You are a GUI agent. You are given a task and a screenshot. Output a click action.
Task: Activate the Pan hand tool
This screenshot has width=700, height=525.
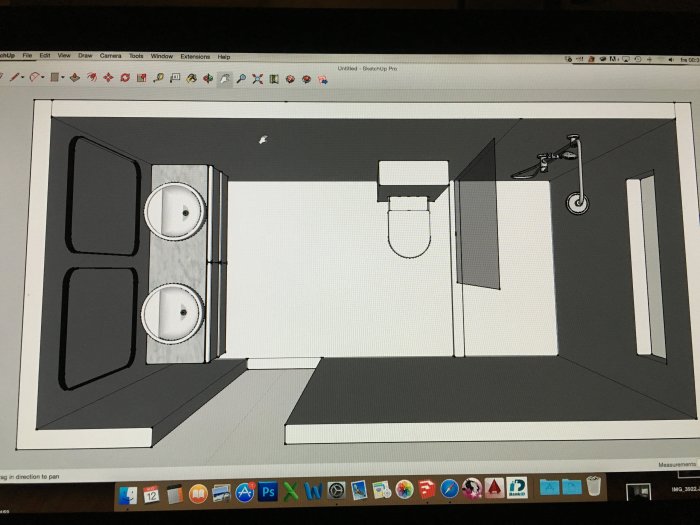pyautogui.click(x=225, y=77)
